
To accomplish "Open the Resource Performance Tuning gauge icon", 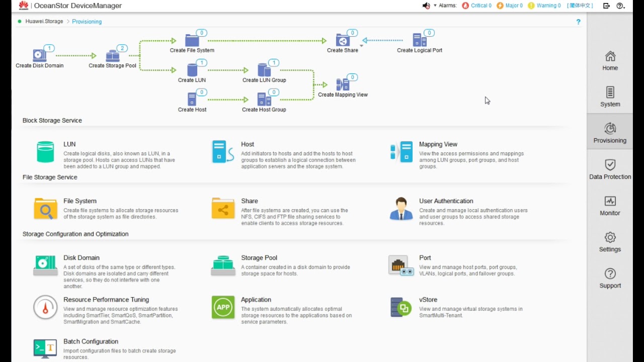I will pos(45,307).
